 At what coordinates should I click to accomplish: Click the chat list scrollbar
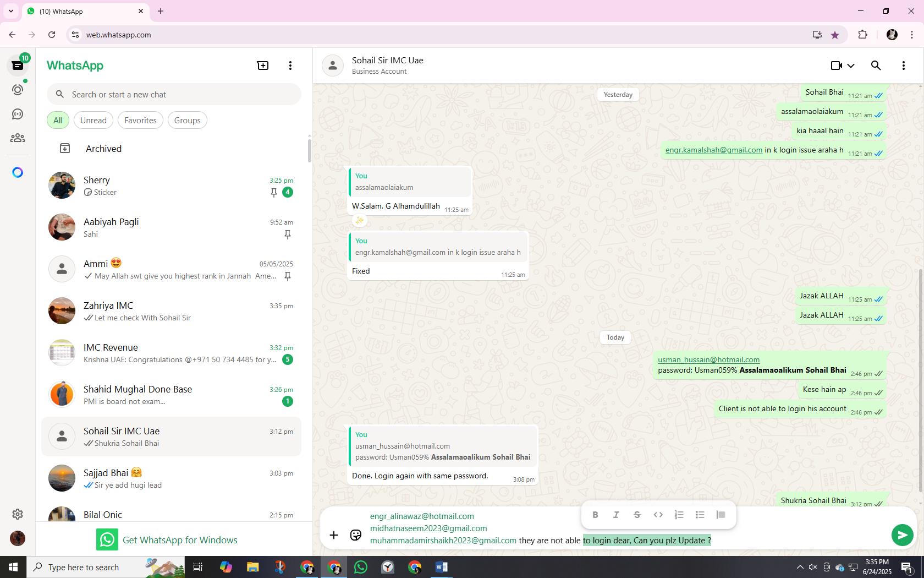tap(309, 150)
